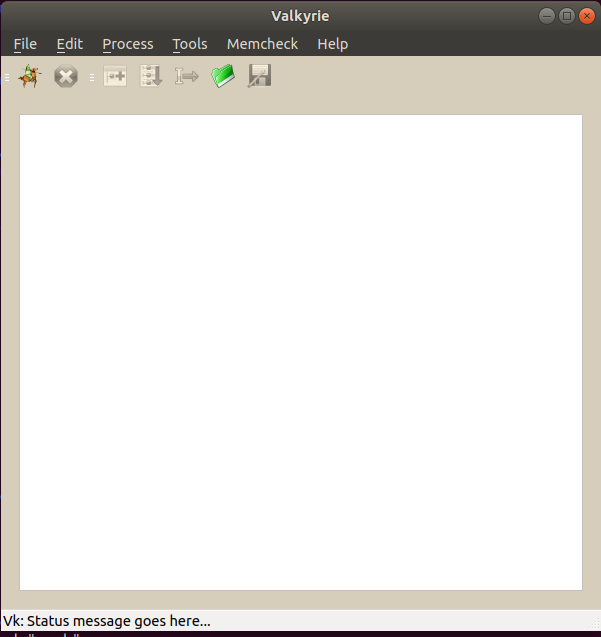
Task: Click the 'Vk: Status message goes here...' text
Action: point(107,621)
